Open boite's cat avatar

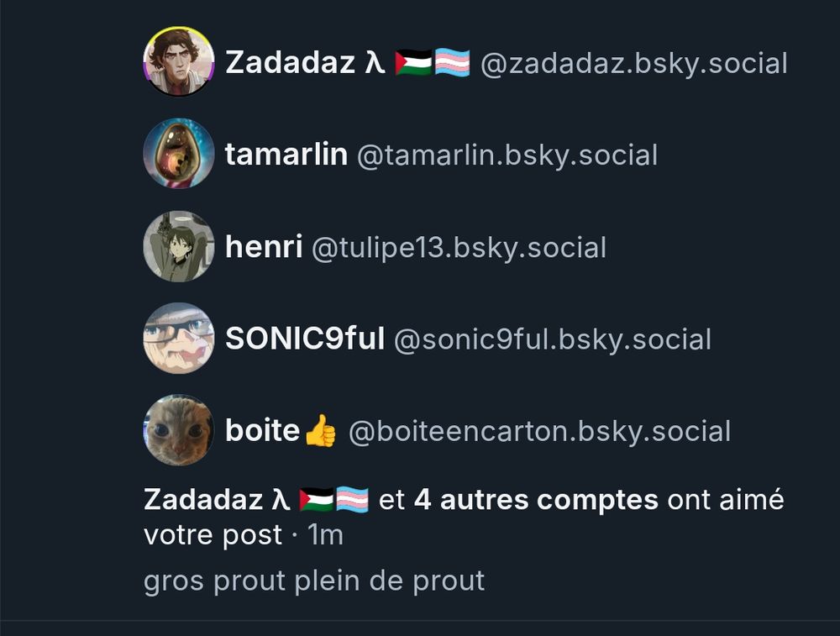[179, 431]
